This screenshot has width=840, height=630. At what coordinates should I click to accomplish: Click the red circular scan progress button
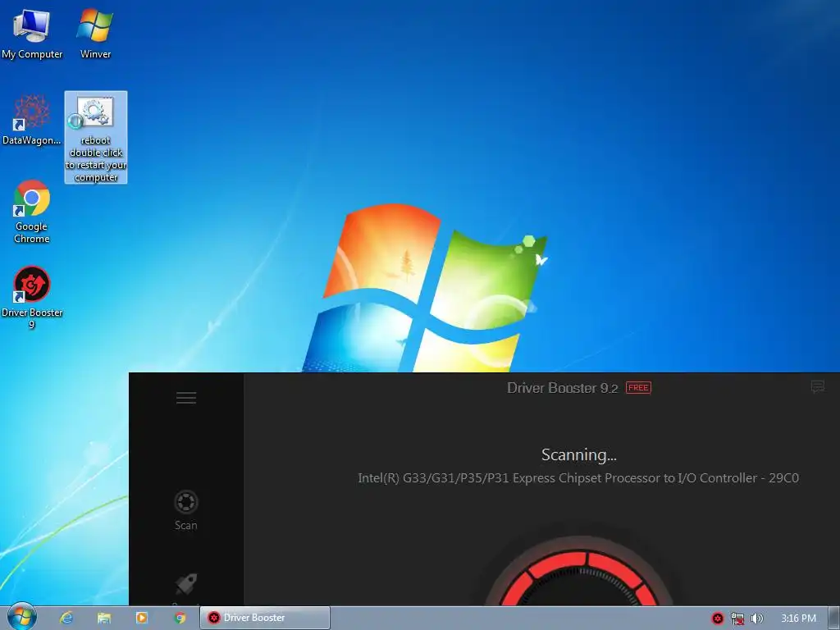(x=579, y=577)
